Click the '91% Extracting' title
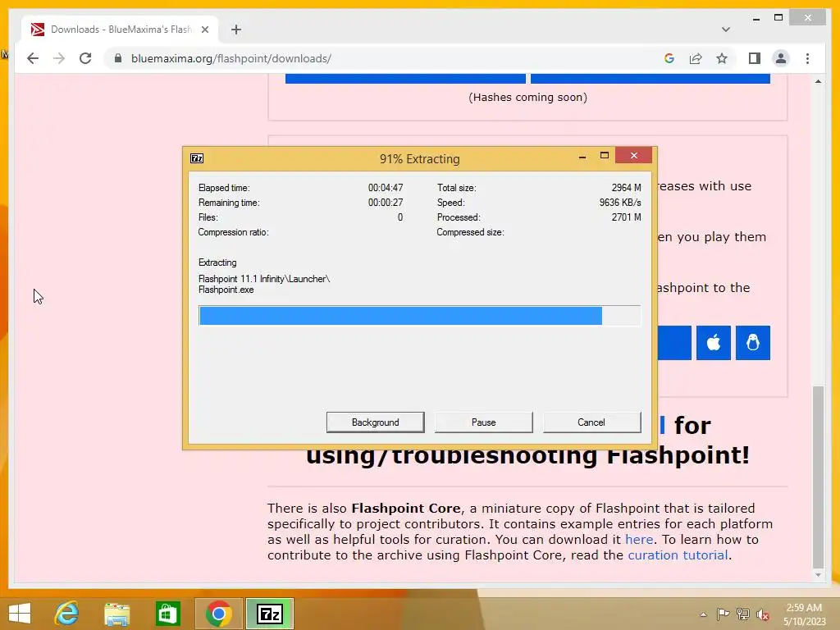 pos(419,159)
